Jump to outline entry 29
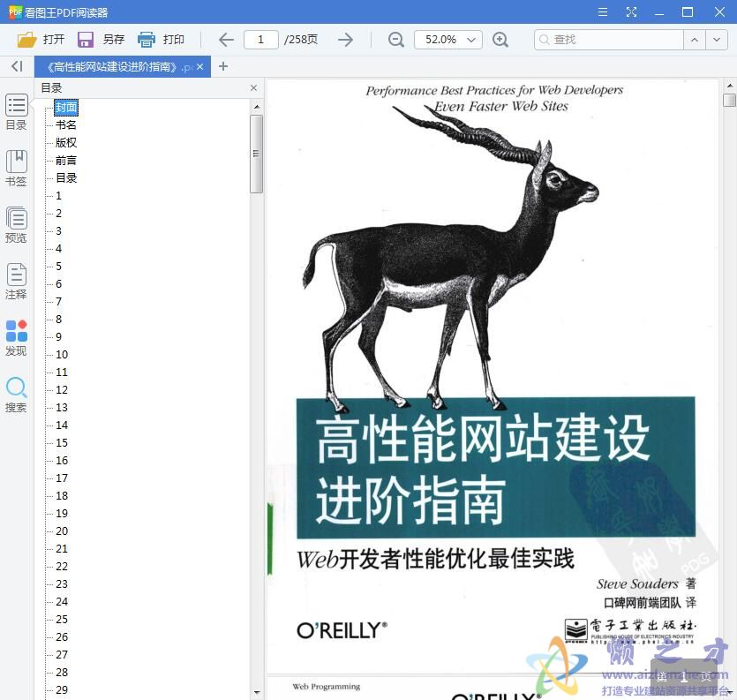 click(x=62, y=689)
